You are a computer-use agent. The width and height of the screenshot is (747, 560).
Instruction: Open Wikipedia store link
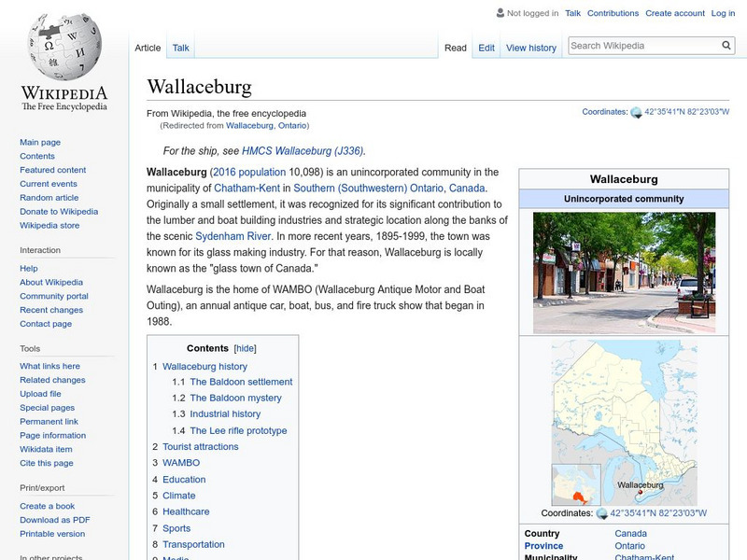click(x=49, y=225)
